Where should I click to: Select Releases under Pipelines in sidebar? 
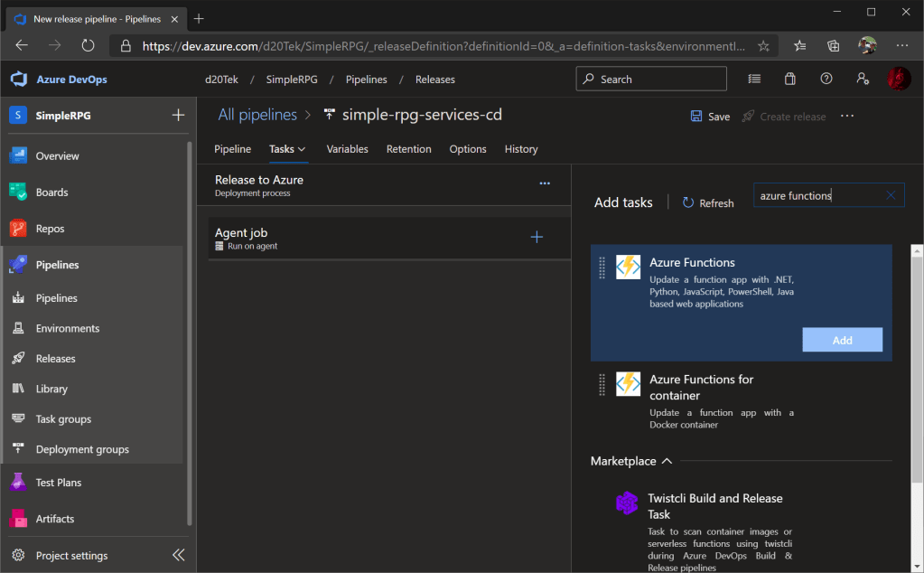pos(55,359)
